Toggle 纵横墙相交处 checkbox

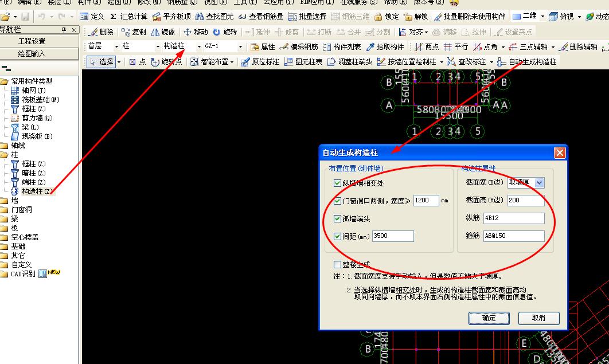point(337,183)
